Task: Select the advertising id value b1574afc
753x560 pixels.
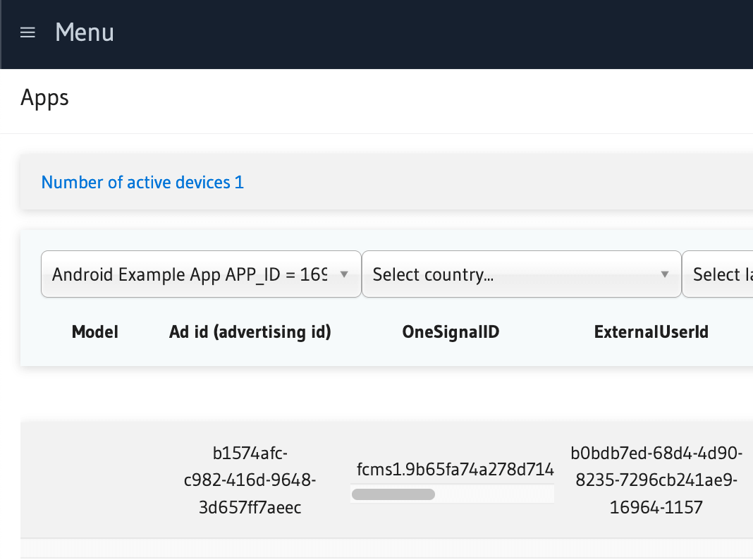Action: (250, 480)
